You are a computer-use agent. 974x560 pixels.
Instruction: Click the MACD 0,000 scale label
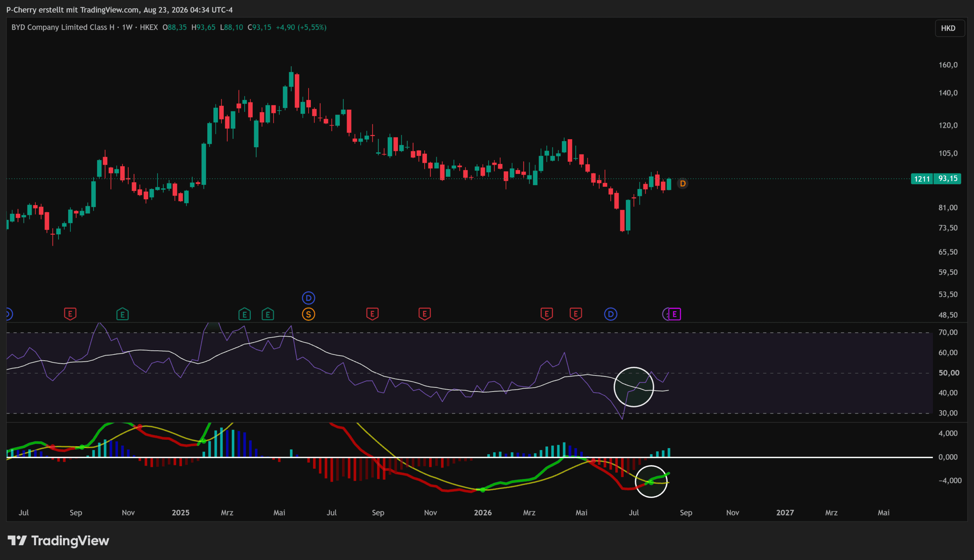coord(948,457)
